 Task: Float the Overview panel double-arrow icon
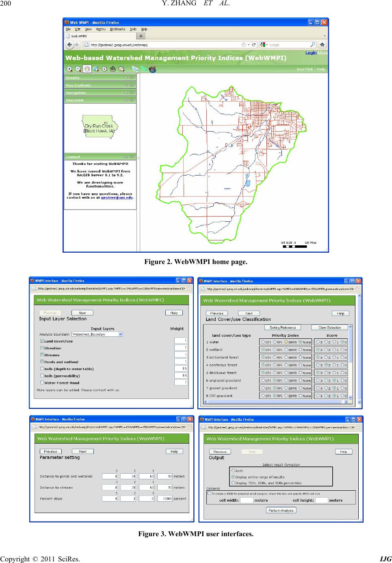(x=132, y=100)
